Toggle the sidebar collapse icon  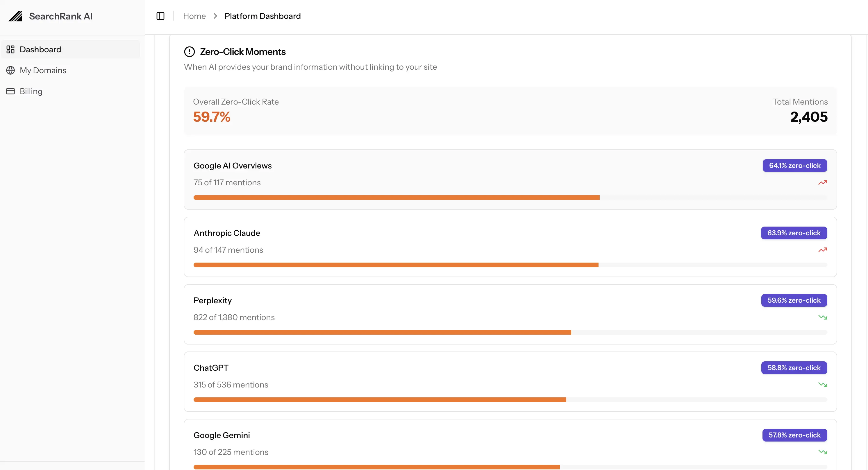160,16
